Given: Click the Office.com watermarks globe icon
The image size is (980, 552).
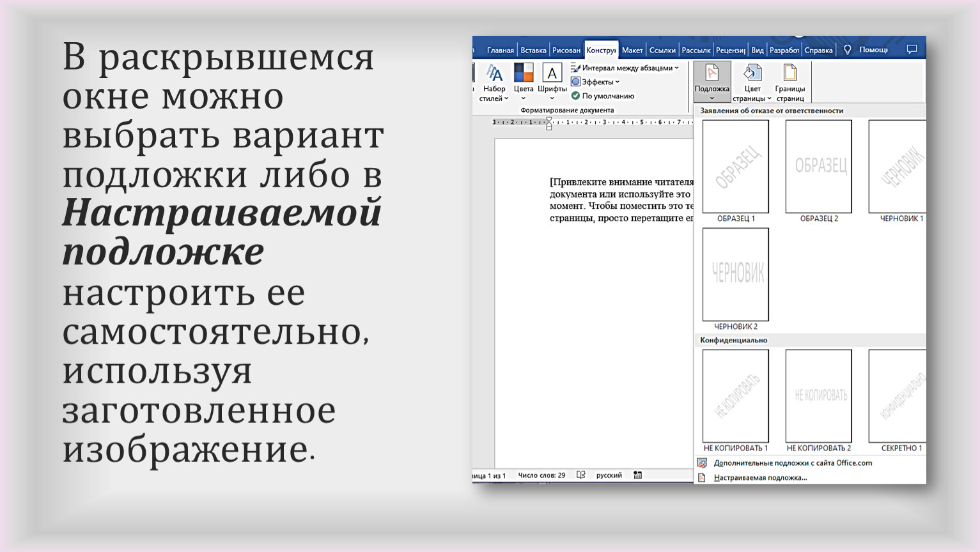Looking at the screenshot, I should coord(702,463).
